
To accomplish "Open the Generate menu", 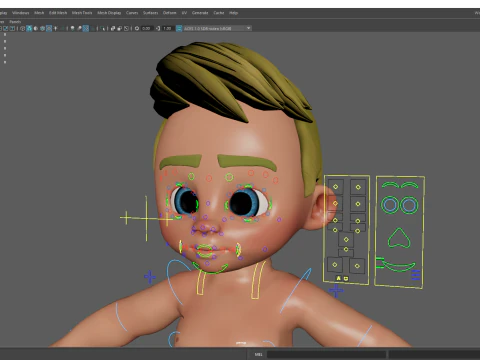I will click(x=200, y=13).
